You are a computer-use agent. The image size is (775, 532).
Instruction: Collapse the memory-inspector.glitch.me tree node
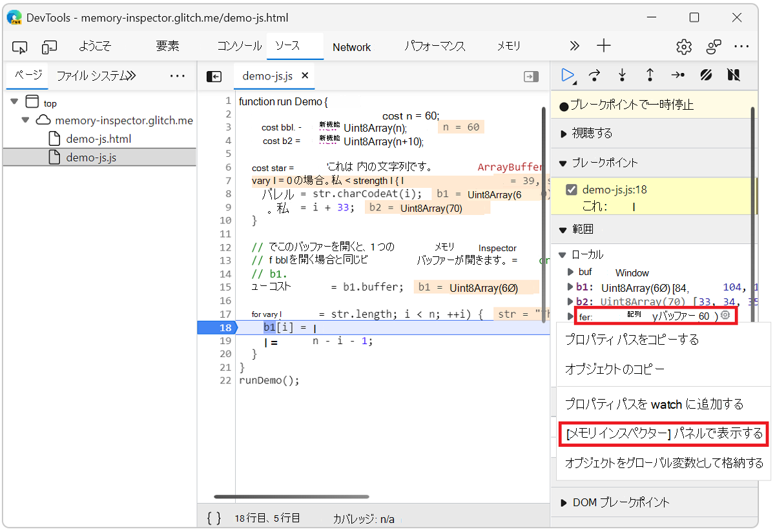(x=26, y=120)
